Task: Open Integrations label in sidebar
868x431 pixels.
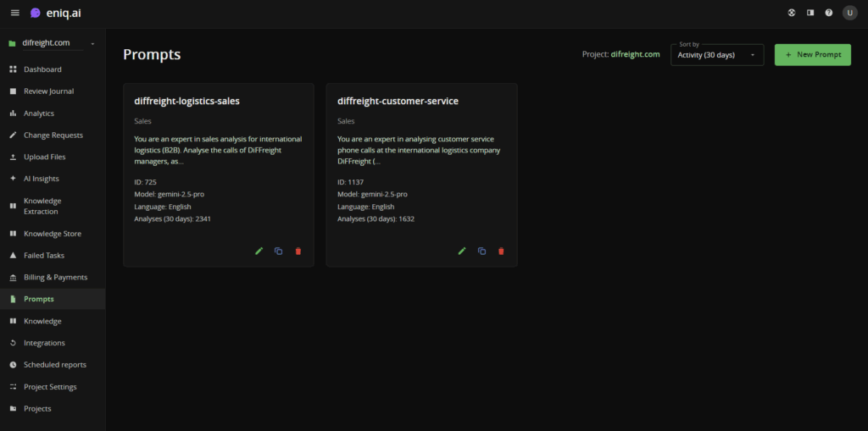Action: tap(44, 343)
